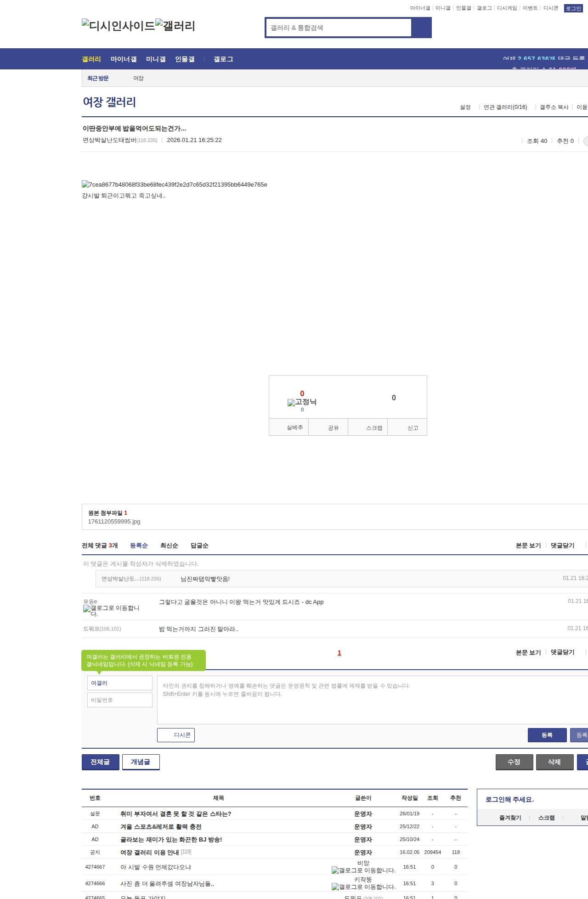588x899 pixels.
Task: Open 마이너갤 in the top utility links
Action: tap(420, 8)
